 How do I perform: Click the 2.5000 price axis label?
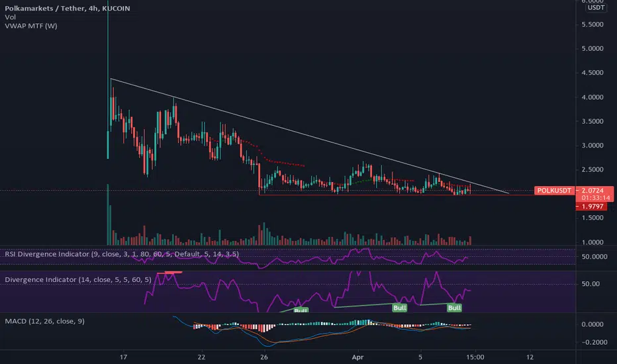pyautogui.click(x=593, y=169)
